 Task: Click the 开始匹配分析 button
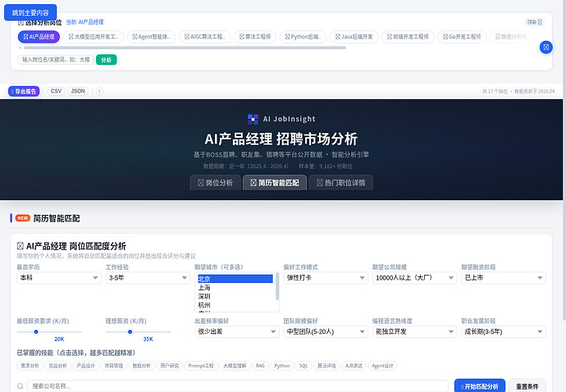(480, 386)
